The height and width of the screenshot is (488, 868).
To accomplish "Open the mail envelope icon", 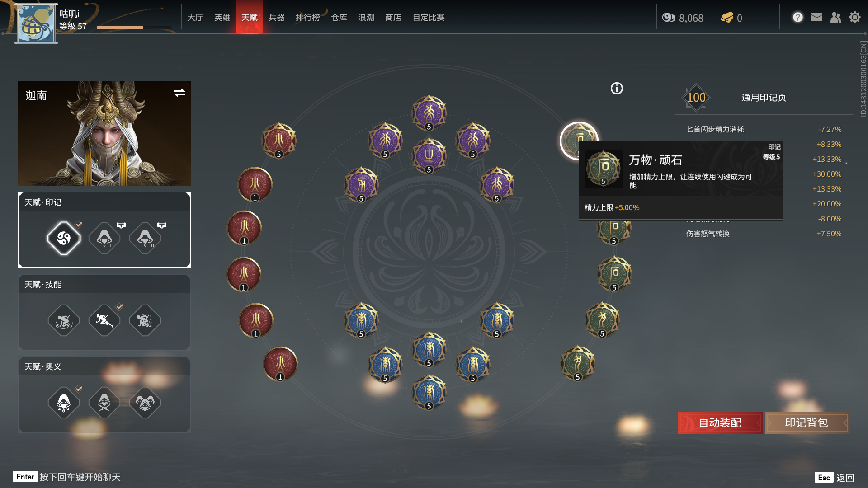I will tap(816, 18).
